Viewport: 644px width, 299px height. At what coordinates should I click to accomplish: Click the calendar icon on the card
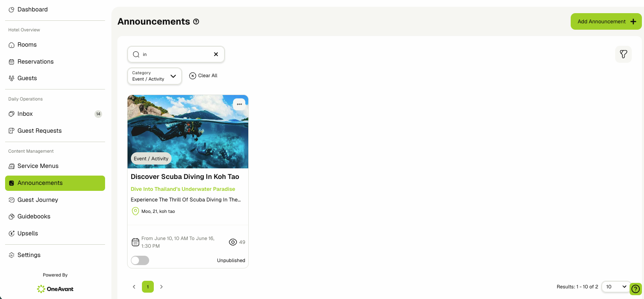135,242
